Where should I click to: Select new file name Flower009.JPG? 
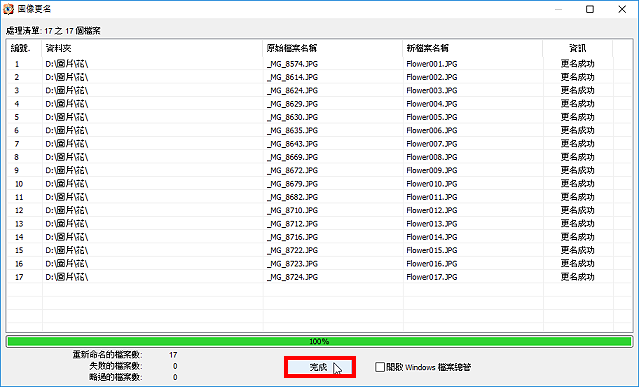[x=432, y=170]
